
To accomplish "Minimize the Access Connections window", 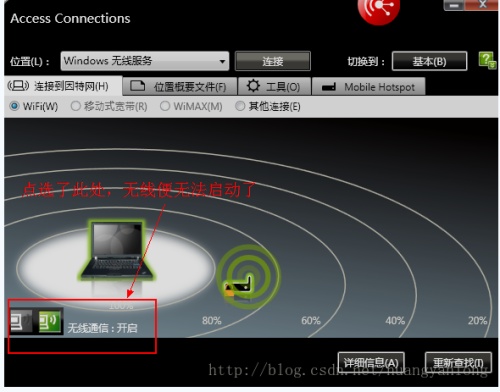I will pyautogui.click(x=454, y=5).
